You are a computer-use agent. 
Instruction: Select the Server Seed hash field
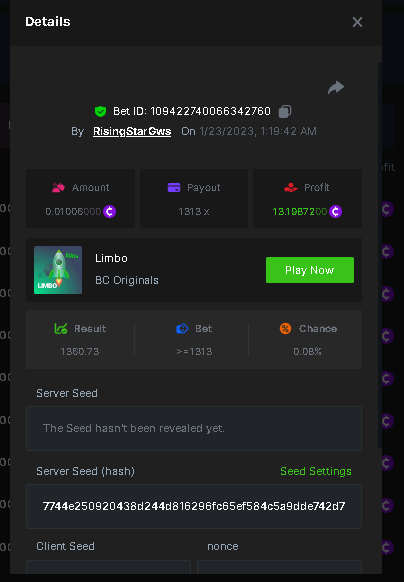pyautogui.click(x=194, y=506)
